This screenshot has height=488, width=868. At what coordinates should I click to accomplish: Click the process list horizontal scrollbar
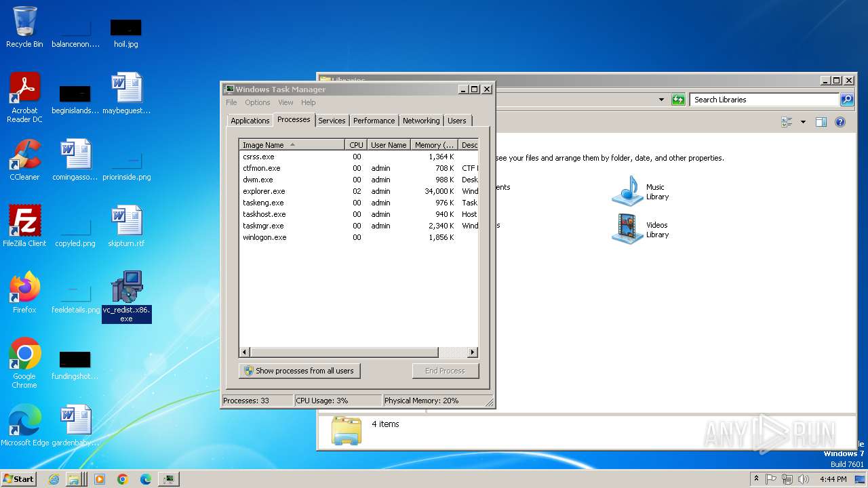[x=344, y=352]
